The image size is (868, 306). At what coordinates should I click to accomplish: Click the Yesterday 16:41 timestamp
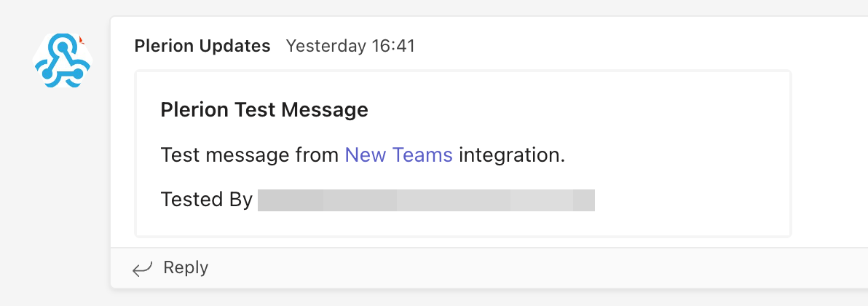point(350,46)
